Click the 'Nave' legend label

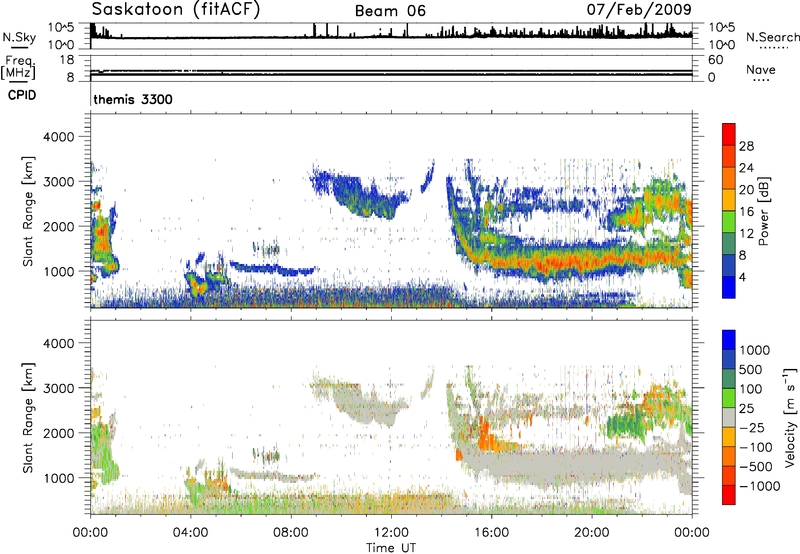click(x=761, y=69)
